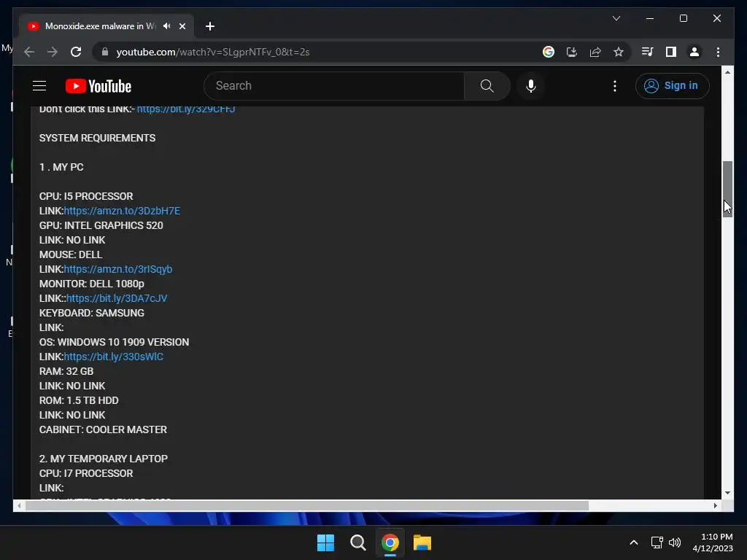The height and width of the screenshot is (560, 747).
Task: Click the vertical scrollbar down arrow
Action: (727, 494)
